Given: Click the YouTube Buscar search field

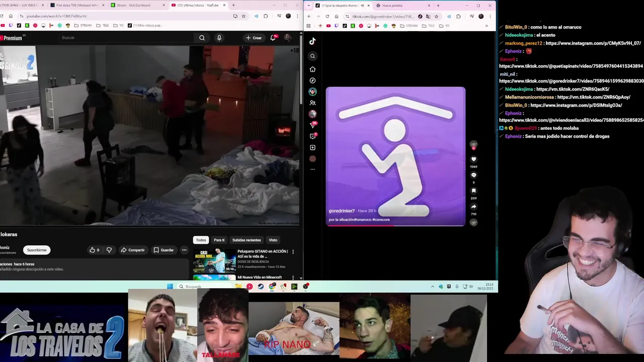Looking at the screenshot, I should 126,38.
